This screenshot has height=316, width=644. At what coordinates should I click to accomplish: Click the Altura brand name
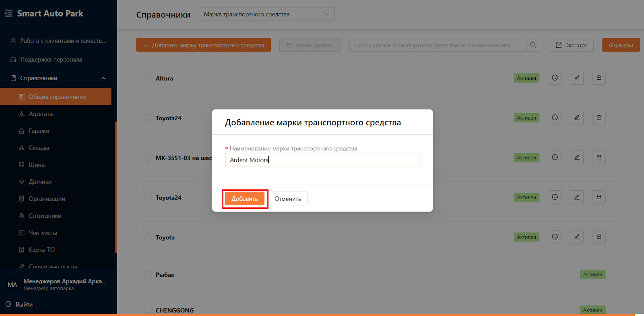pos(164,78)
